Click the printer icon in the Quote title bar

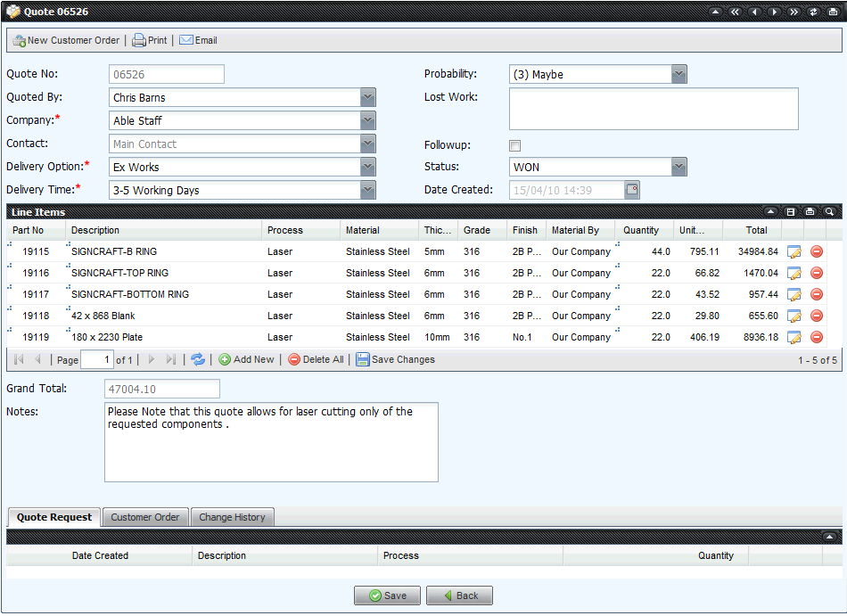[832, 12]
